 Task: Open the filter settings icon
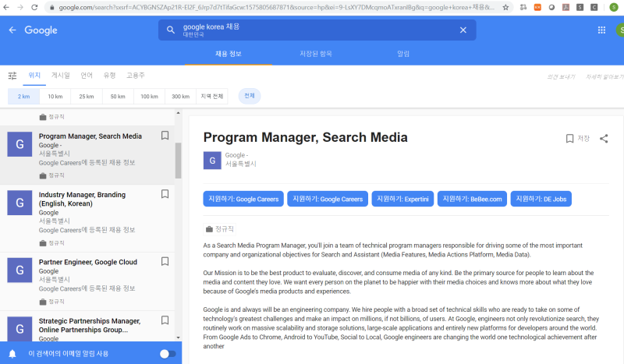[12, 76]
